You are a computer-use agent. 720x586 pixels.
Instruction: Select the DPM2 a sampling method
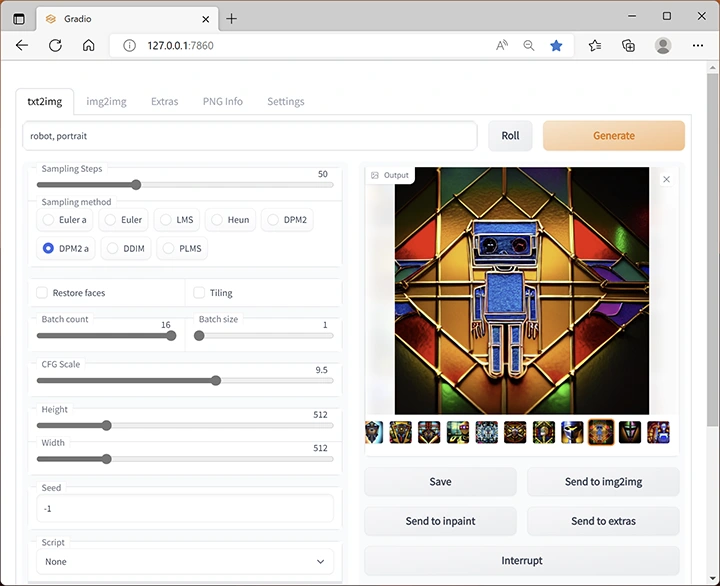pyautogui.click(x=66, y=248)
